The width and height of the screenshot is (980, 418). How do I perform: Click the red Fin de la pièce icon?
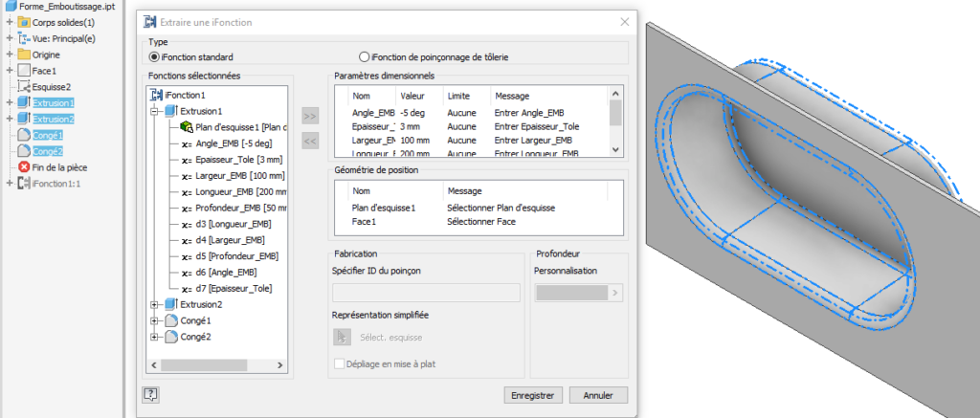[x=24, y=166]
